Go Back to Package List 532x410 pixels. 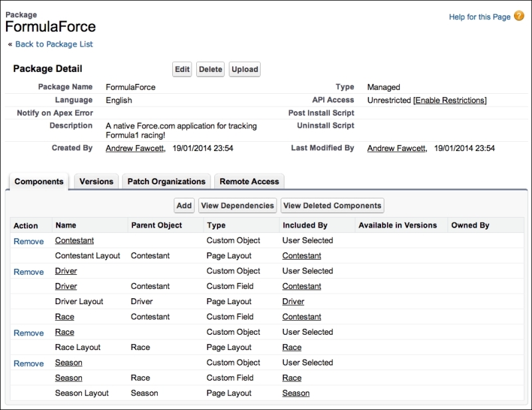[x=54, y=44]
